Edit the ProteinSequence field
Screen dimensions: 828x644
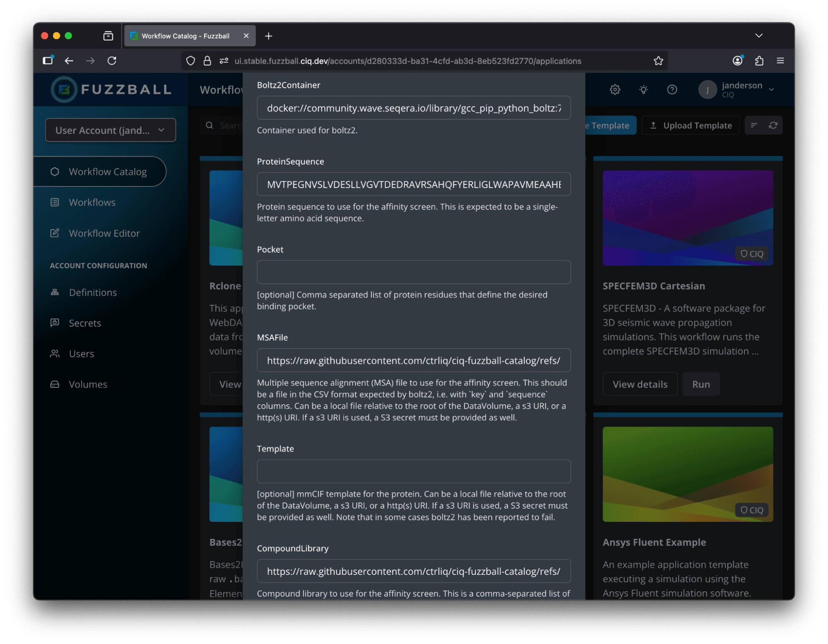pyautogui.click(x=414, y=184)
